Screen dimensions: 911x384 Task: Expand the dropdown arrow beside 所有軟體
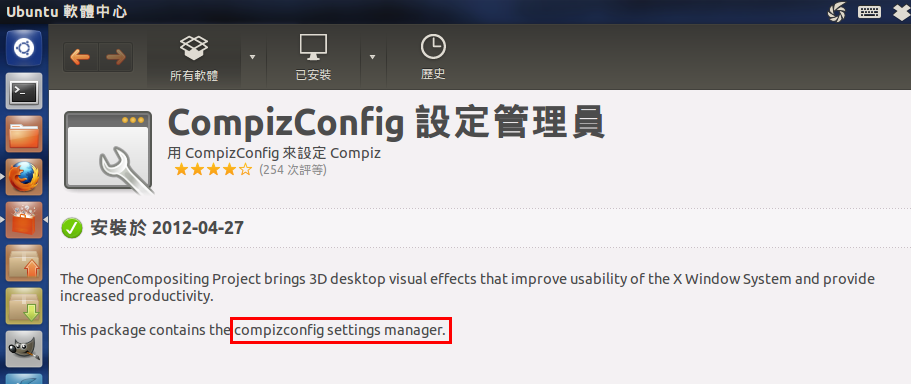pos(253,57)
